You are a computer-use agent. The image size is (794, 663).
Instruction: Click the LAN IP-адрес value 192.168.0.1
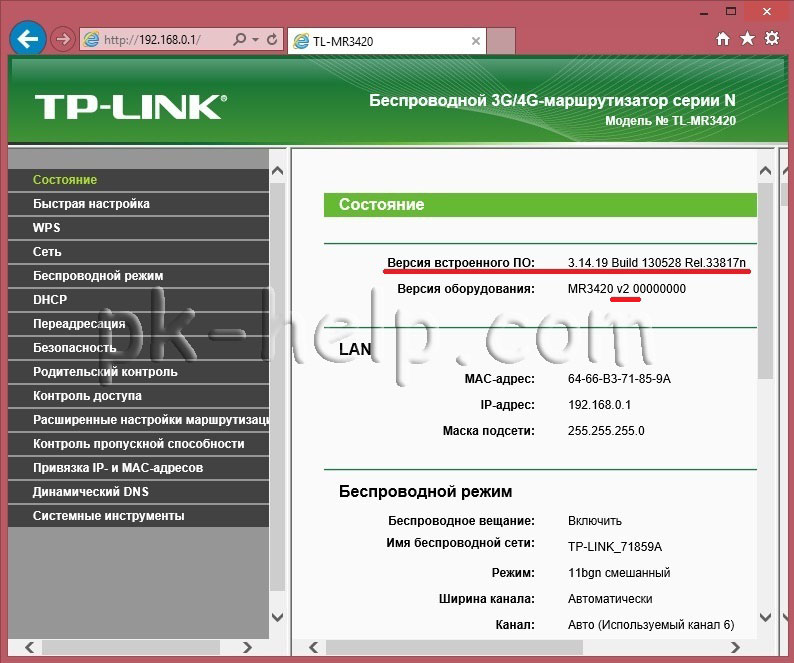click(600, 405)
